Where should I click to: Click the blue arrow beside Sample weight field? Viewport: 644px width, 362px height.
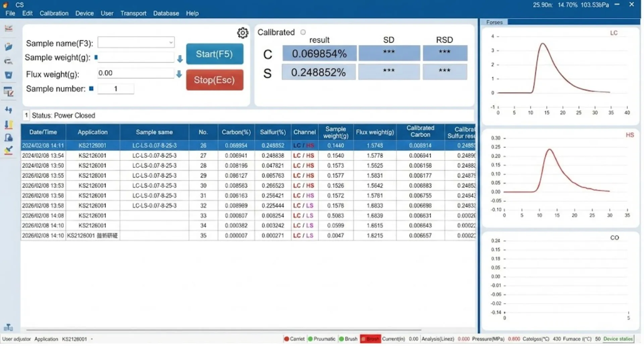[x=180, y=59]
